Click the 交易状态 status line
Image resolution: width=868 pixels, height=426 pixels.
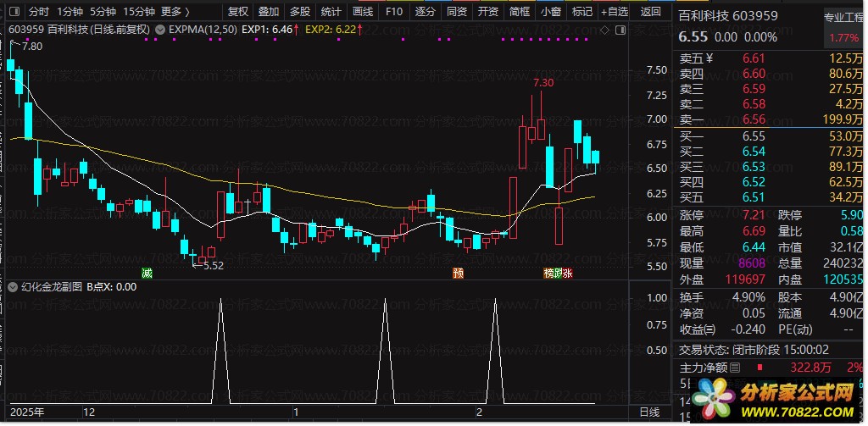(x=754, y=350)
